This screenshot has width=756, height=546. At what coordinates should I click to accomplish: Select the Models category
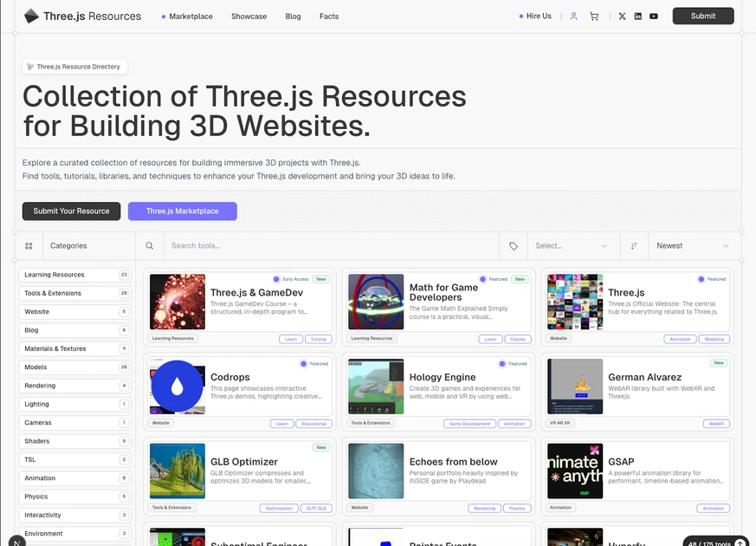pos(74,367)
